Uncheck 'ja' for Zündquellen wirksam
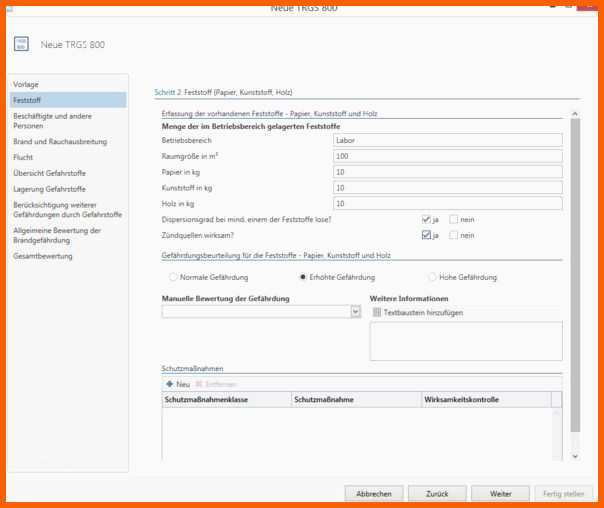The width and height of the screenshot is (604, 508). pyautogui.click(x=426, y=235)
